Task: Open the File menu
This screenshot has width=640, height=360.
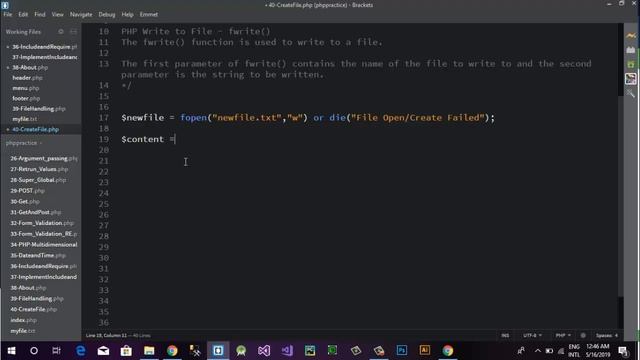Action: pos(8,14)
